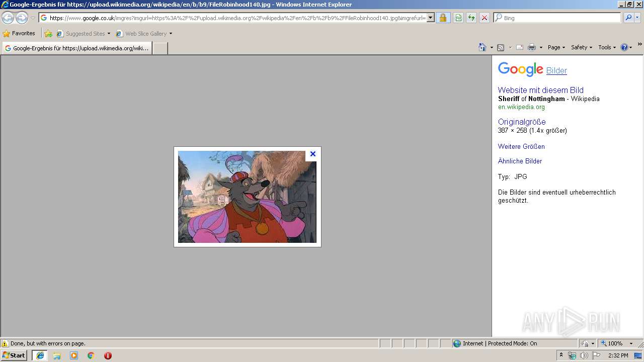Viewport: 644px width, 362px height.
Task: Click the volume speaker tray icon
Action: pos(584,355)
